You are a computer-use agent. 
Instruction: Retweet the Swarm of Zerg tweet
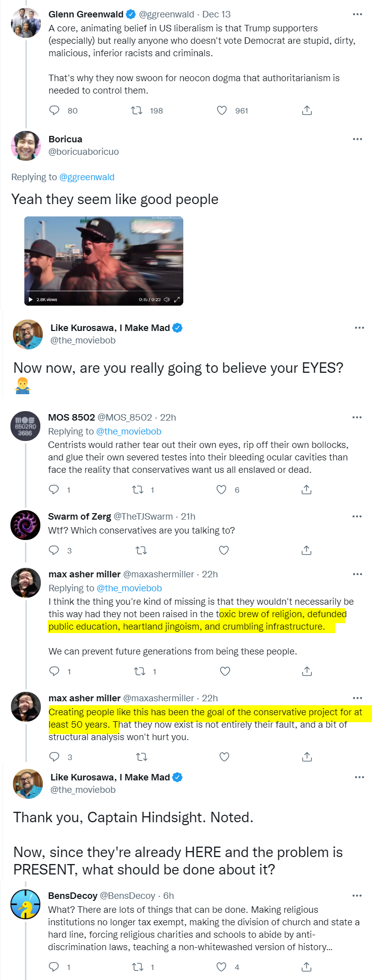tap(141, 550)
